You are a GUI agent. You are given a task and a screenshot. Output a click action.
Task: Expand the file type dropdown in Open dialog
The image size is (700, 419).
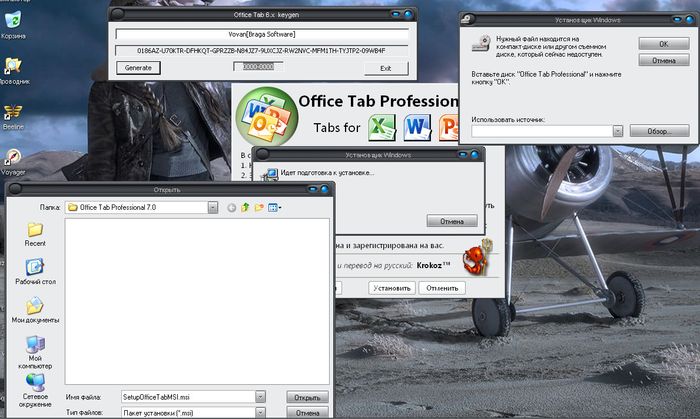(x=260, y=413)
